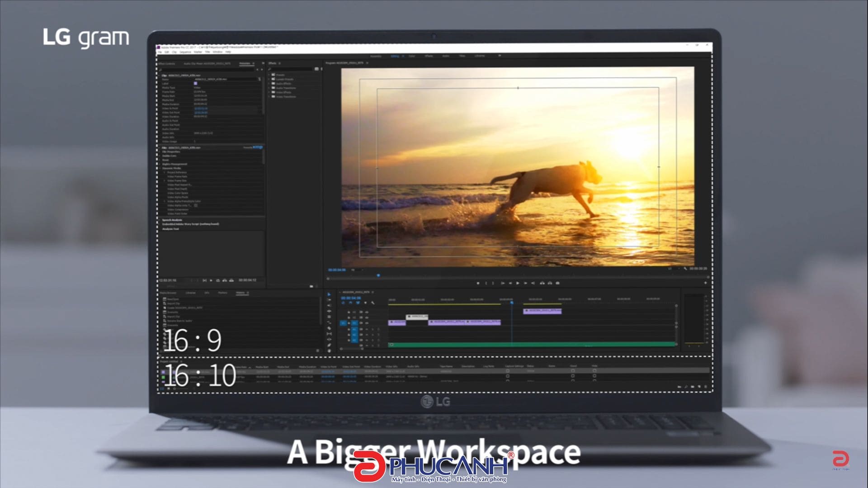Click the Media Duration column header
This screenshot has height=488, width=868.
point(307,367)
